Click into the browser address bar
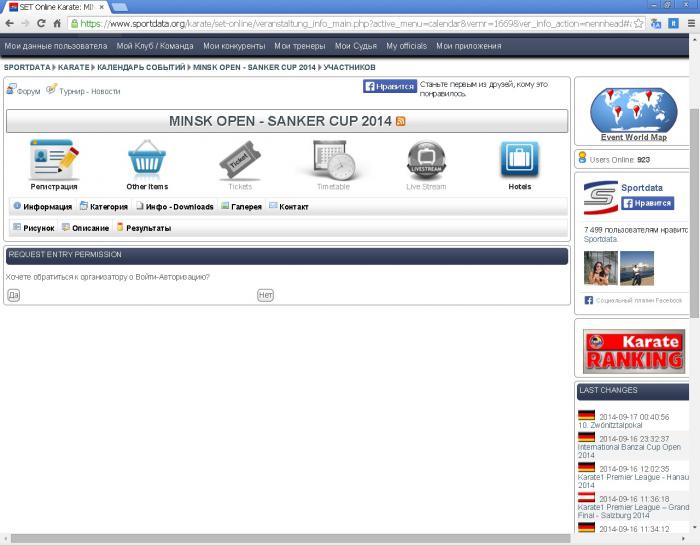The width and height of the screenshot is (700, 546). [355, 24]
